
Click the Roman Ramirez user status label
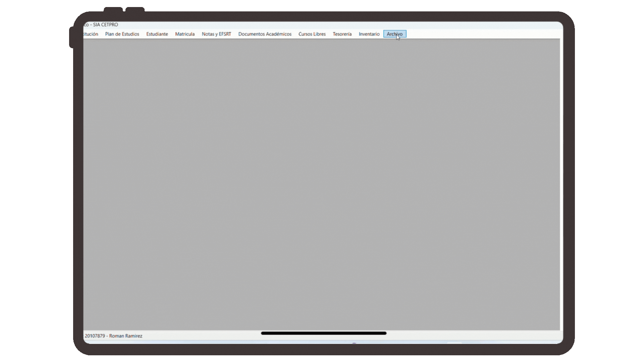[114, 336]
